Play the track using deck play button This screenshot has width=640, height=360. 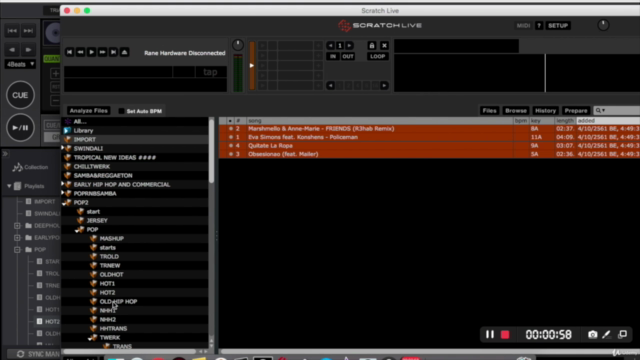[x=91, y=52]
